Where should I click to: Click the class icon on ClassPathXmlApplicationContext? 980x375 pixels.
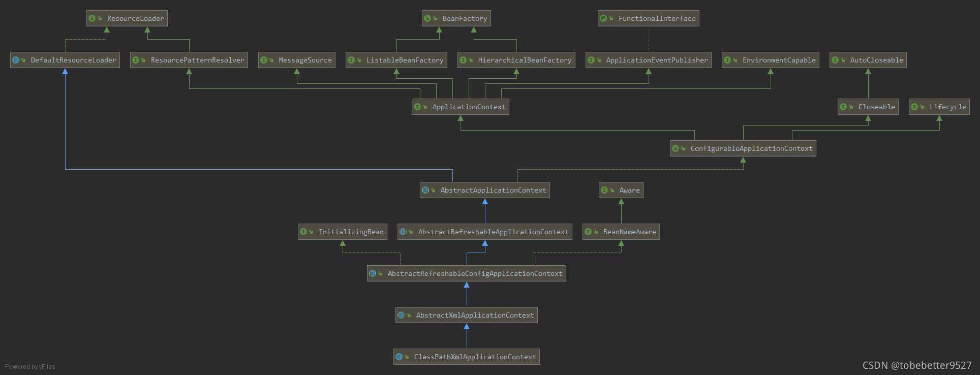click(399, 357)
